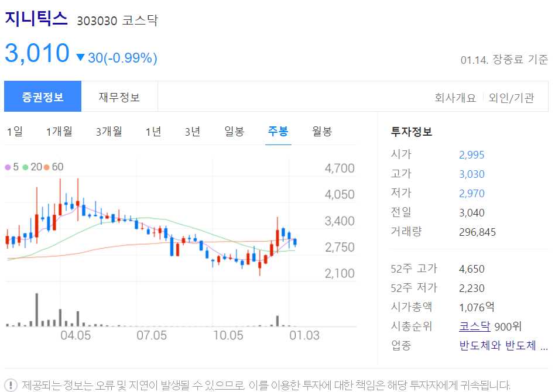Click the 전일 value 3,040
Screen dimensions: 555x392
click(x=471, y=213)
